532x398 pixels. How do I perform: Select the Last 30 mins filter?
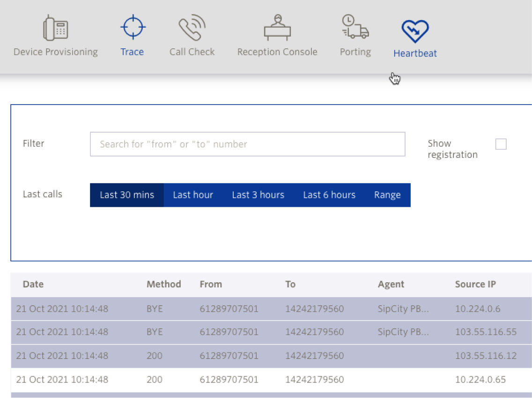127,195
